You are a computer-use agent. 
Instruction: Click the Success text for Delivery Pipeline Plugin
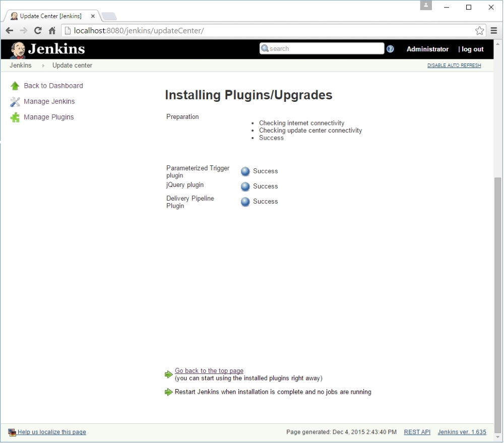tap(266, 201)
